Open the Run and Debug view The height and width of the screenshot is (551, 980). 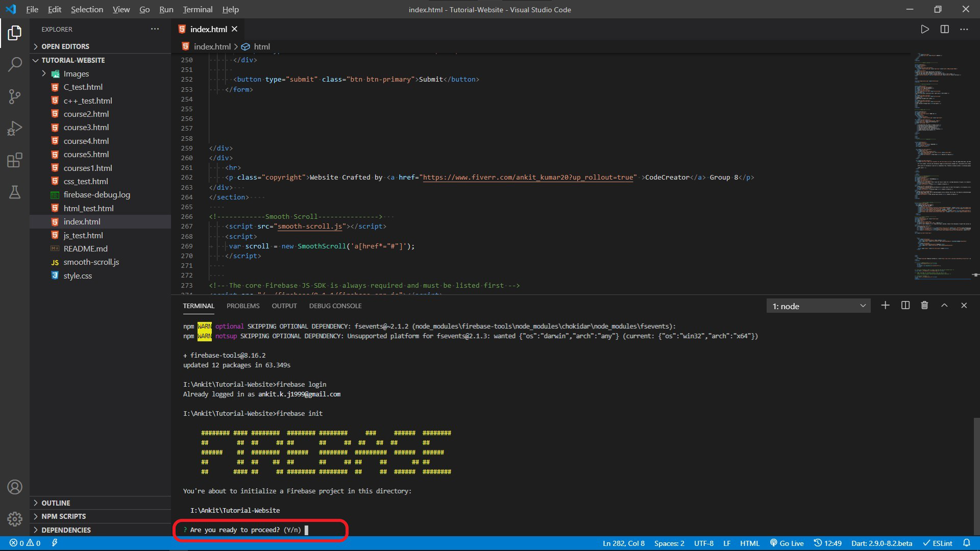(x=15, y=128)
